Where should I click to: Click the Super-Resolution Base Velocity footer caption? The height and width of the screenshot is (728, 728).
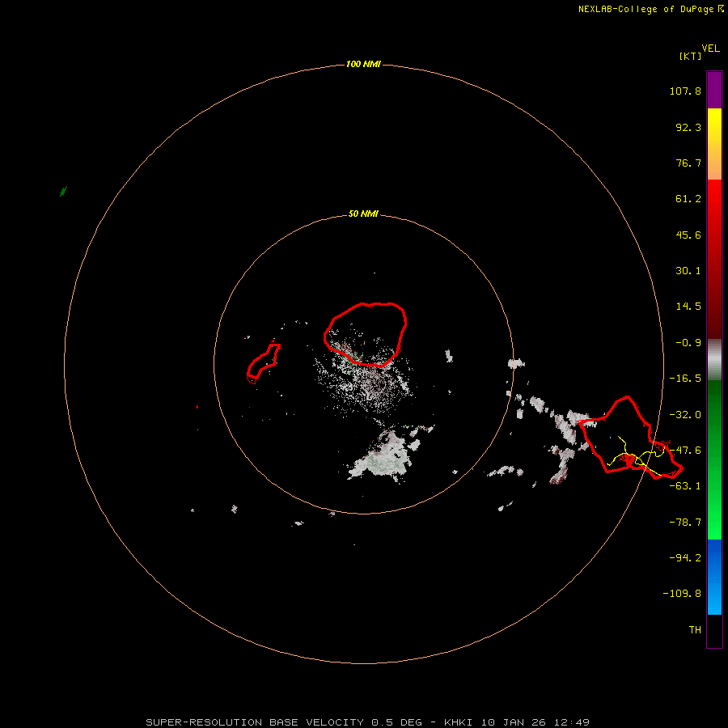coord(367,722)
